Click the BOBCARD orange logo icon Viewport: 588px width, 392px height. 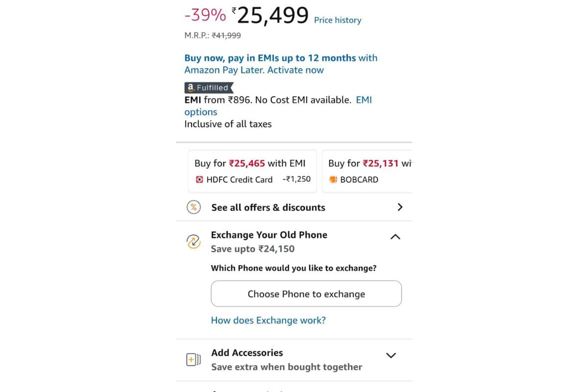(x=333, y=179)
